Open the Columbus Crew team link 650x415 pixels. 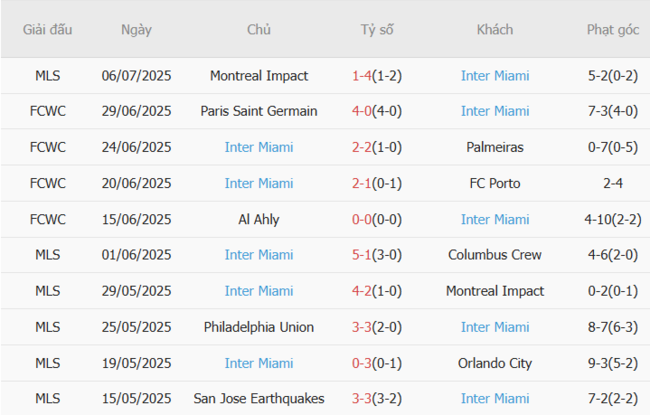[495, 255]
